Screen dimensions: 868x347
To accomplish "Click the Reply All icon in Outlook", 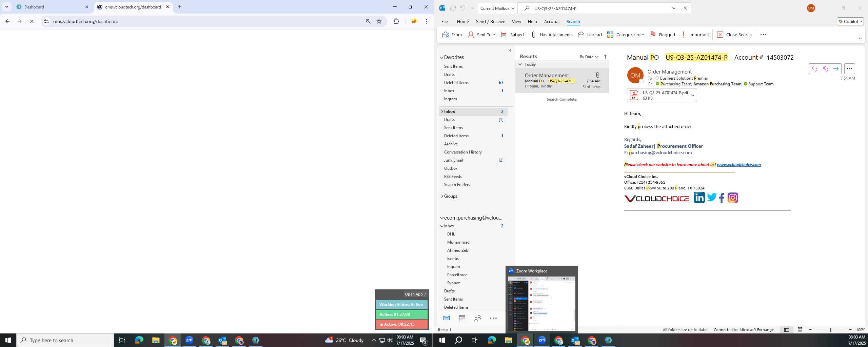I will coord(825,69).
